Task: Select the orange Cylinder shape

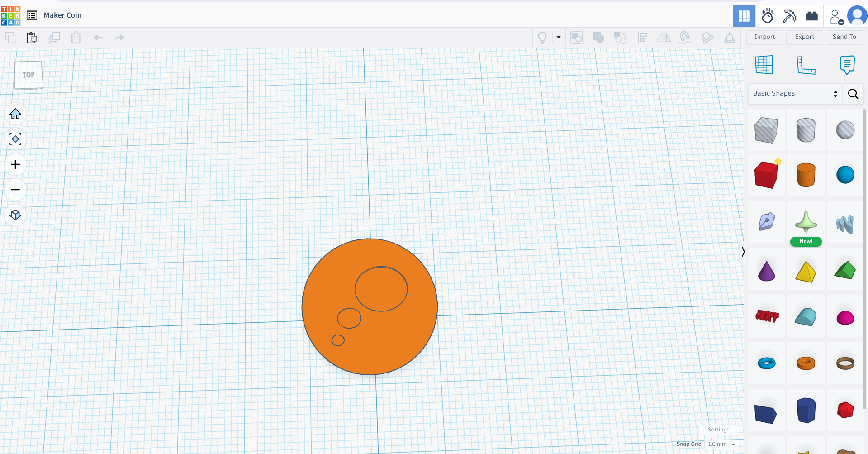Action: [x=806, y=175]
